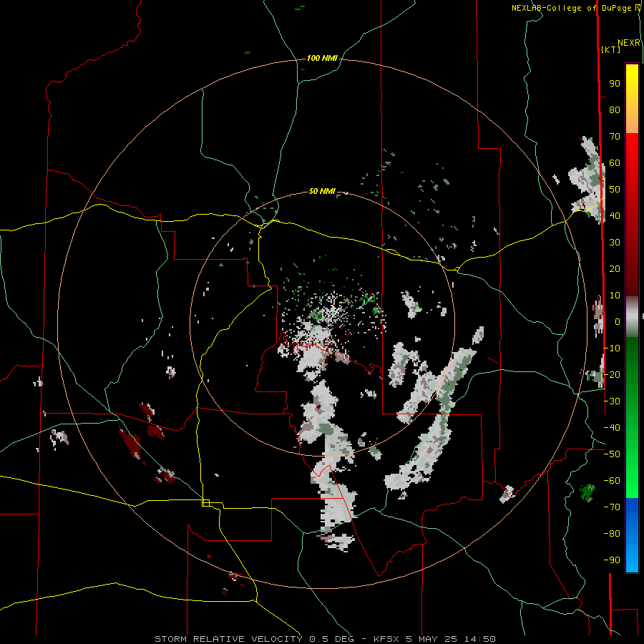Click the isolated green echo near east edge
Image resolution: width=644 pixels, height=644 pixels.
[x=587, y=492]
